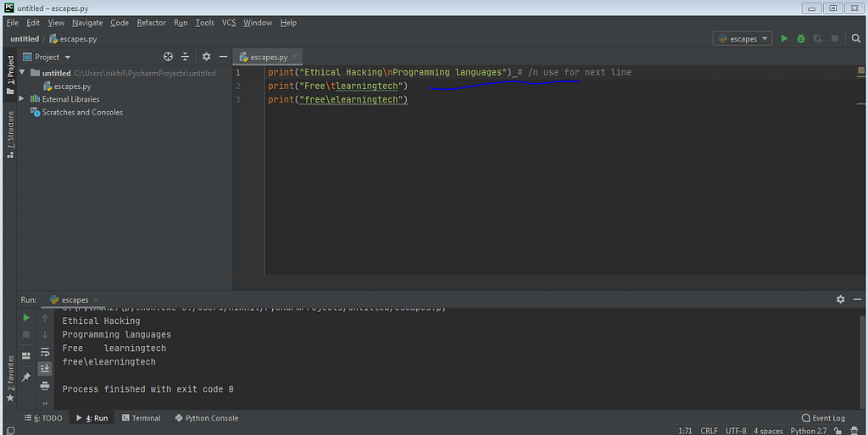Click down-the-stack-trace arrow in Run panel

(x=45, y=335)
